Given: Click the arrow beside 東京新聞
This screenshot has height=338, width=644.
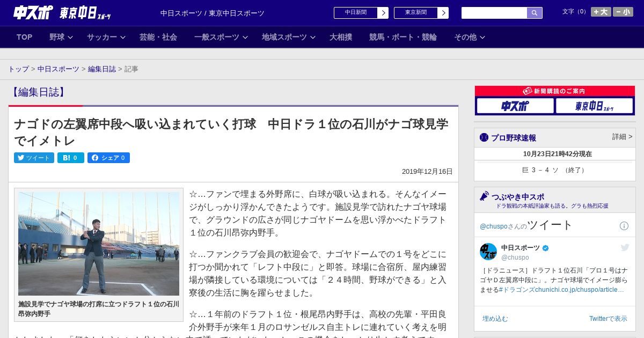Looking at the screenshot, I should (x=443, y=13).
